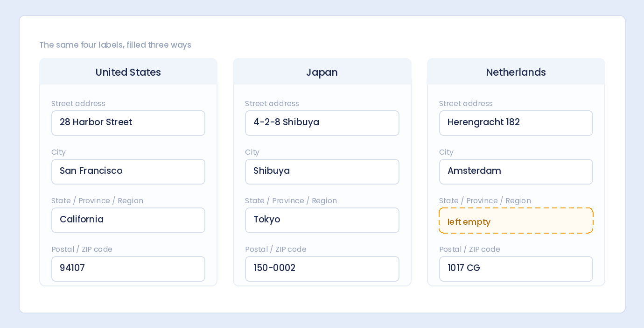Click Postal / ZIP code label in Japan card

276,249
